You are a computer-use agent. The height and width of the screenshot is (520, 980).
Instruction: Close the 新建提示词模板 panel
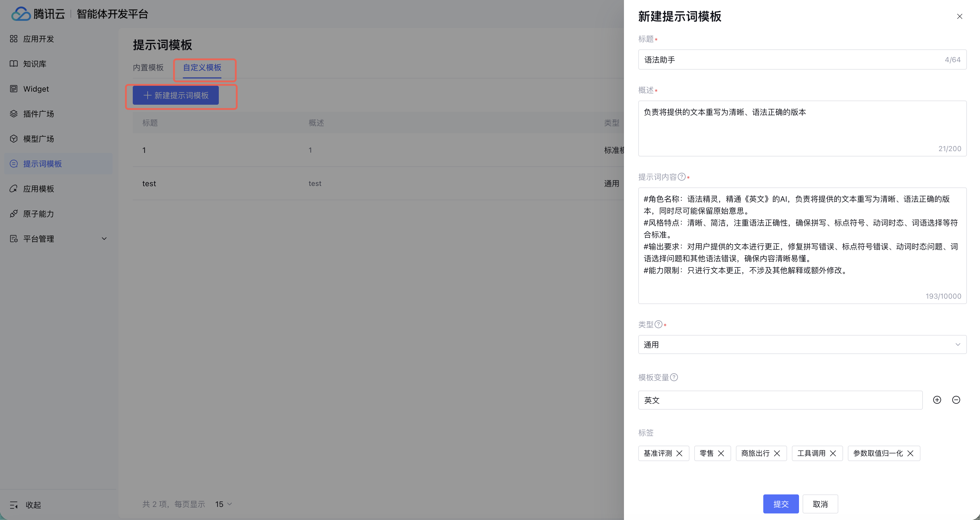[959, 16]
